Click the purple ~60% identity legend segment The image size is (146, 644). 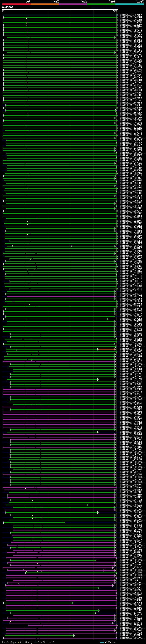coord(73,4)
